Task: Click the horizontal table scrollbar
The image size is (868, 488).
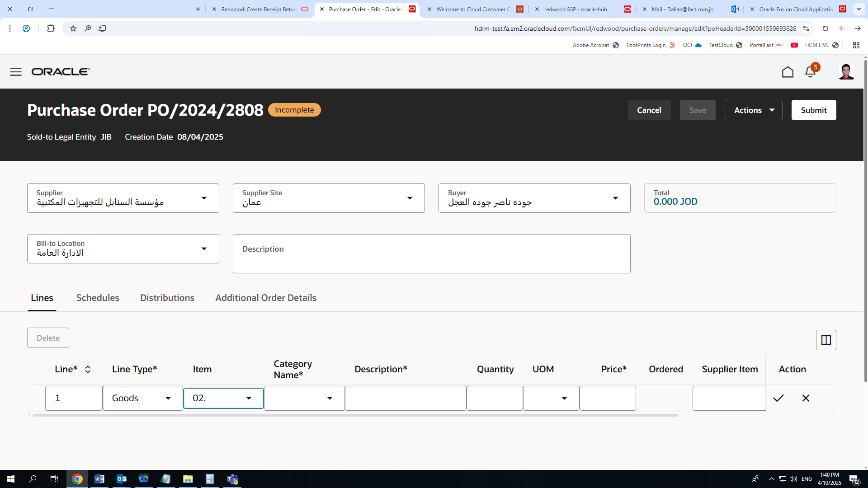Action: [x=355, y=415]
